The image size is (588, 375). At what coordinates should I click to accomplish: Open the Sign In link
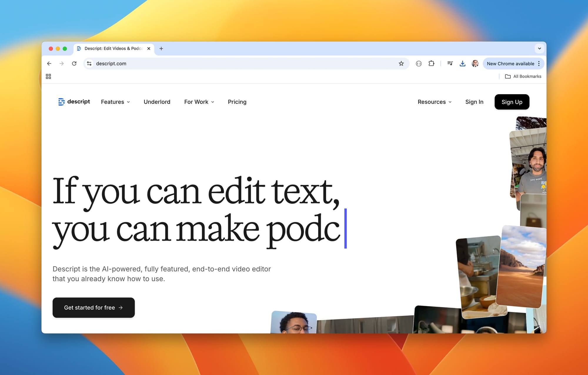pos(474,102)
